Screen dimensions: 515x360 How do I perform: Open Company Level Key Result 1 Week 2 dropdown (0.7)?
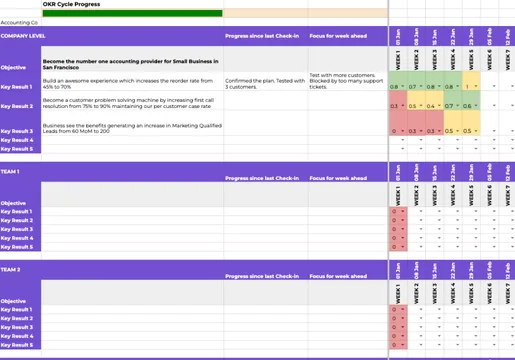click(x=421, y=86)
